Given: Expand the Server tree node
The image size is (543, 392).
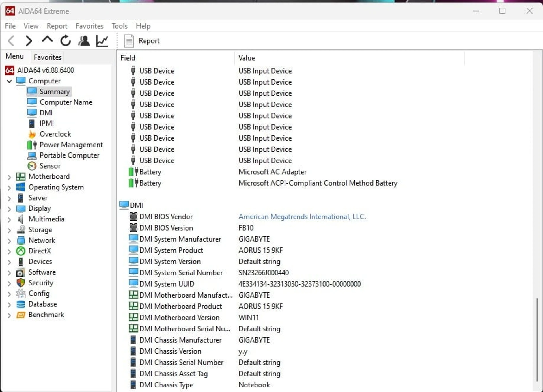Looking at the screenshot, I should coord(9,198).
